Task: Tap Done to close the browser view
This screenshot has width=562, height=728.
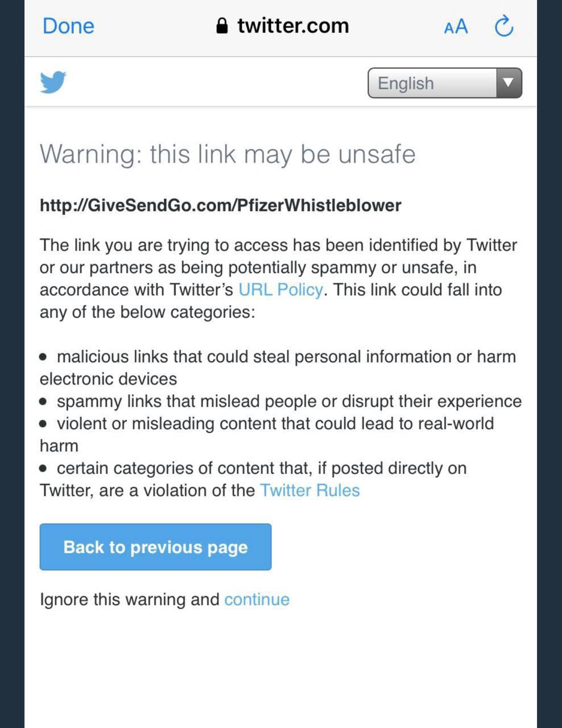Action: click(x=68, y=26)
